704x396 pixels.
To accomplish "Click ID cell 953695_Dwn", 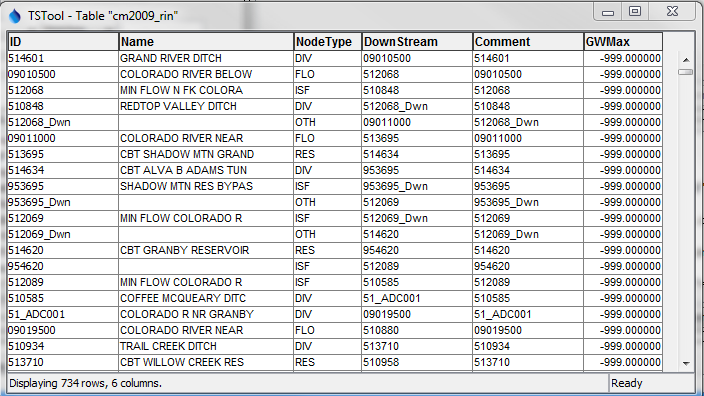I will click(x=63, y=202).
